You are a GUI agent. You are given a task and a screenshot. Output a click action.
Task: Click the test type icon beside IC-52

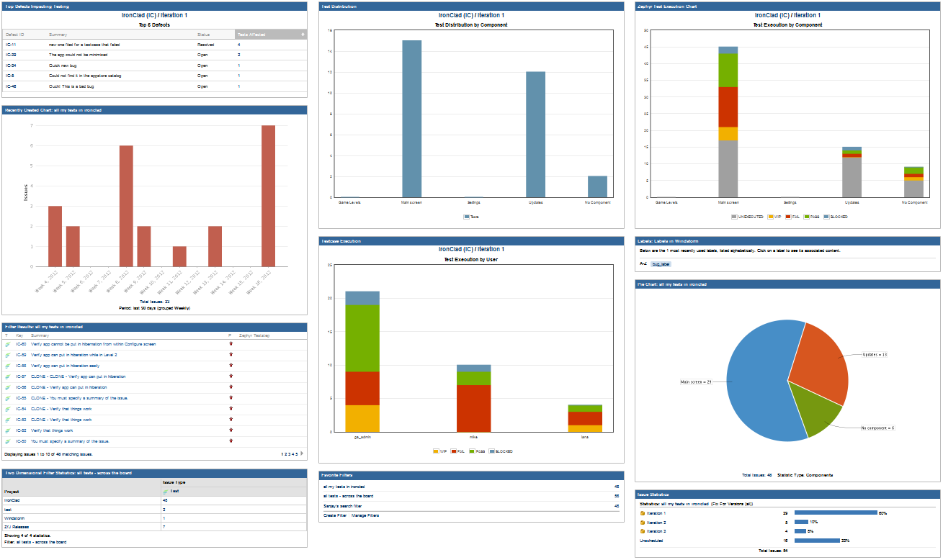(x=7, y=430)
